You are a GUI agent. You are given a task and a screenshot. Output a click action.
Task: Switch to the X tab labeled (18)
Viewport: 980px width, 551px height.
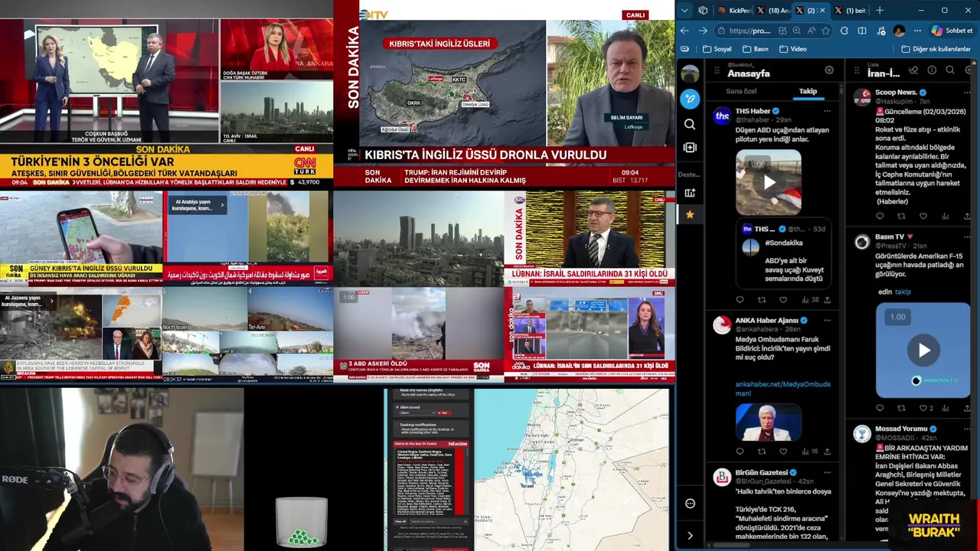[x=772, y=10]
